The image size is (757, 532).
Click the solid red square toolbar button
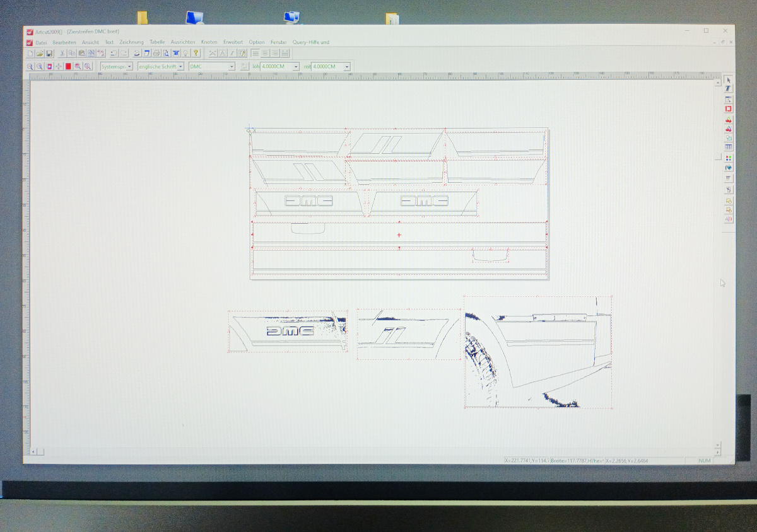pyautogui.click(x=68, y=66)
